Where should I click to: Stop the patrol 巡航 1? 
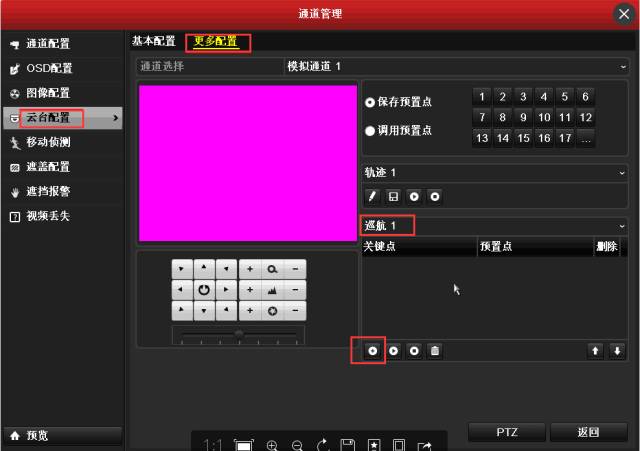click(414, 351)
